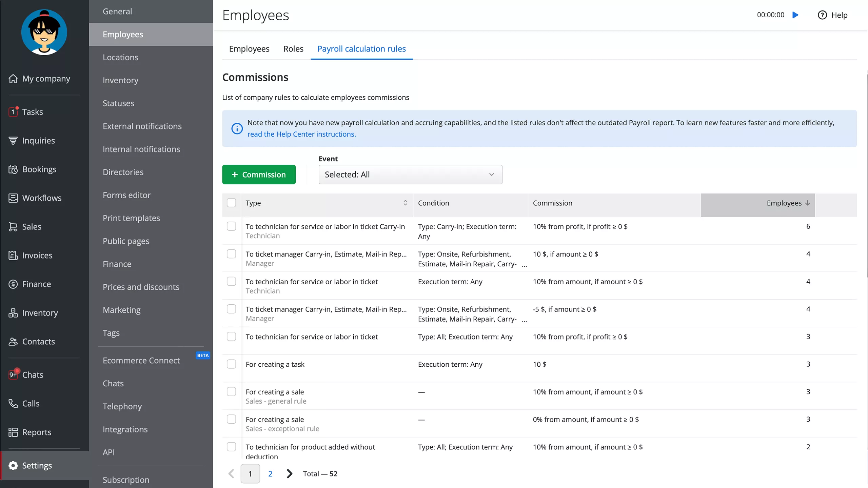Open the Sales cart icon
868x488 pixels.
pos(13,227)
